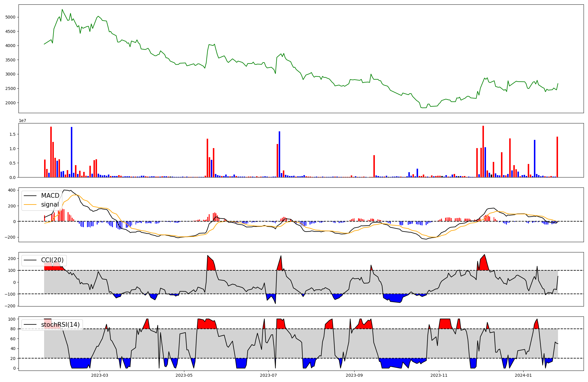Click the 2000 price axis tick label
This screenshot has height=382, width=588.
(x=10, y=103)
